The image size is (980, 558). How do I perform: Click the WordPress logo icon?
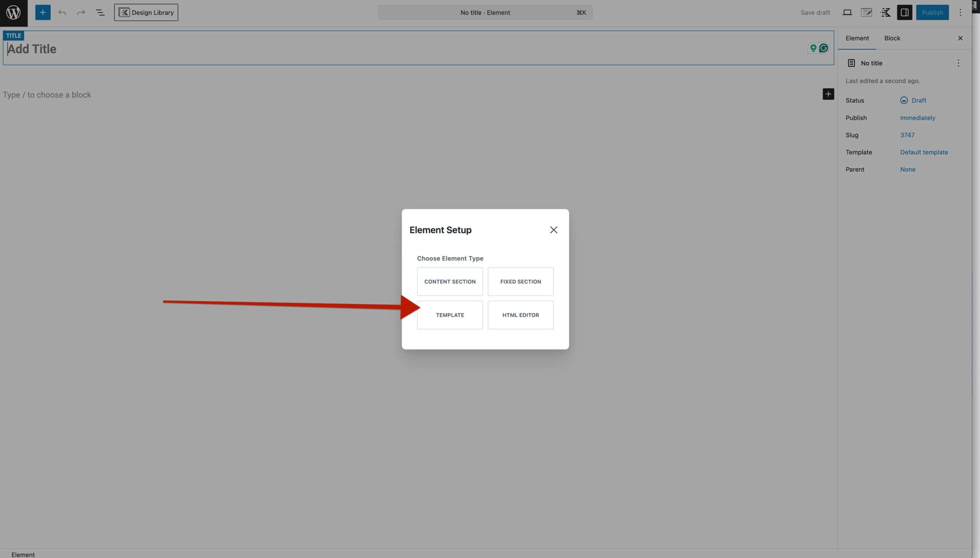coord(13,13)
